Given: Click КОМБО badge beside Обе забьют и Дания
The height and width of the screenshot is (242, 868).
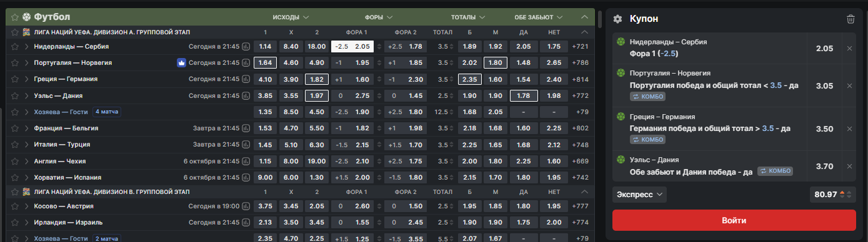Looking at the screenshot, I should [x=775, y=171].
